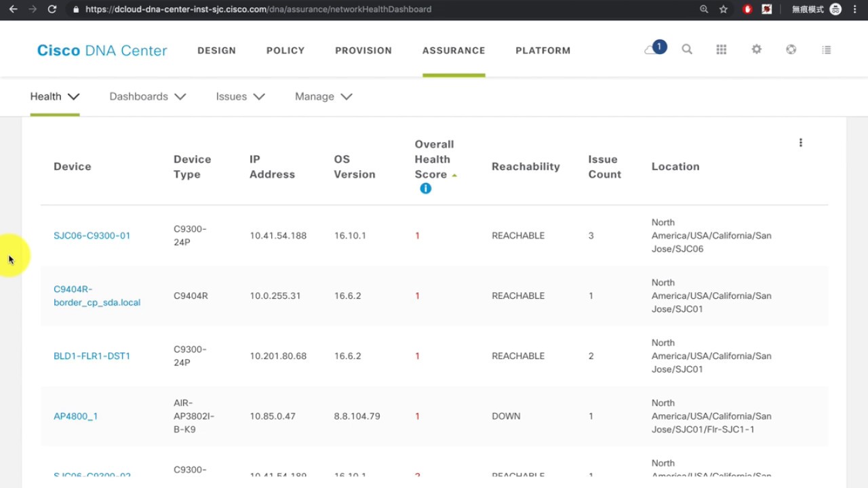Screen dimensions: 868x488
Task: Open the DESIGN menu
Action: 217,50
